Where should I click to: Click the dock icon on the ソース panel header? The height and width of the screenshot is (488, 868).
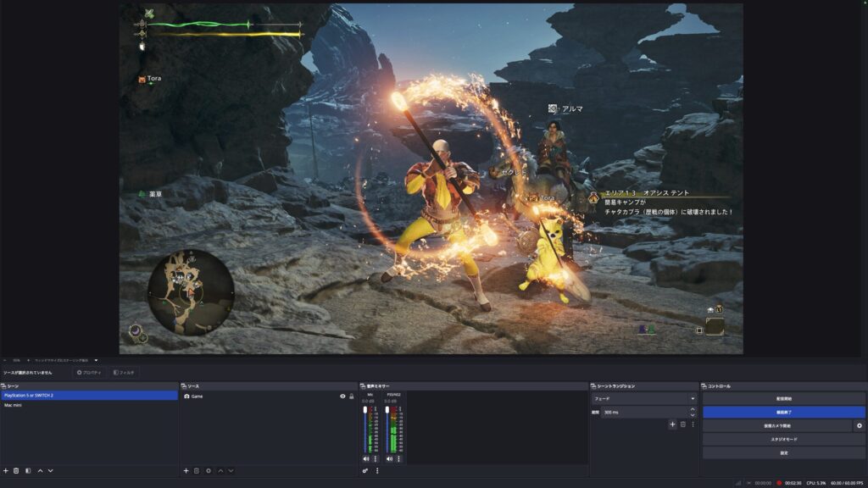point(184,386)
